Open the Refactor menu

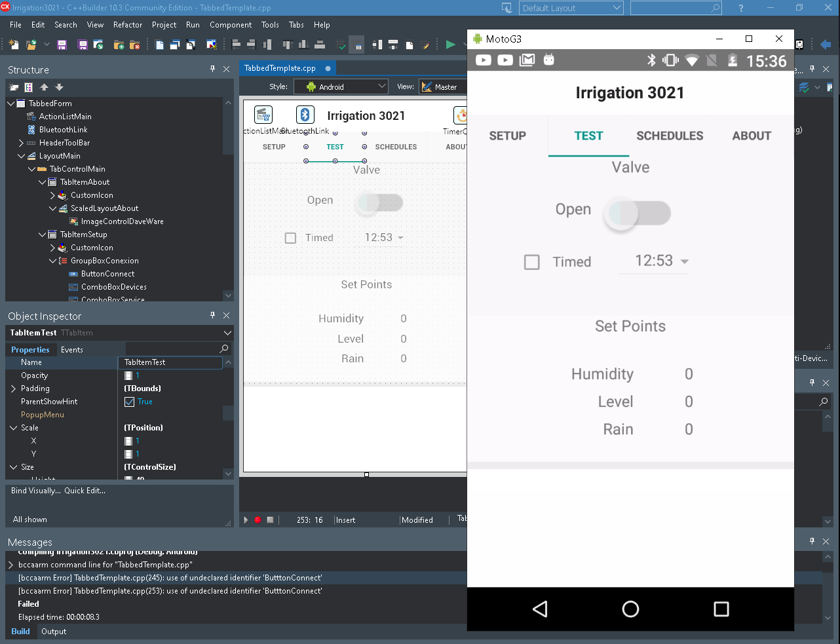coord(128,25)
